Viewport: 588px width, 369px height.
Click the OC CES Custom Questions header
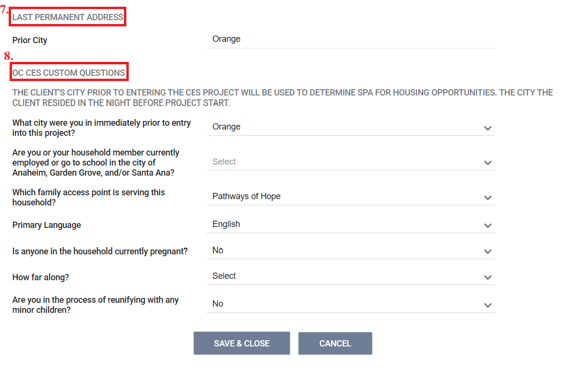[x=69, y=73]
